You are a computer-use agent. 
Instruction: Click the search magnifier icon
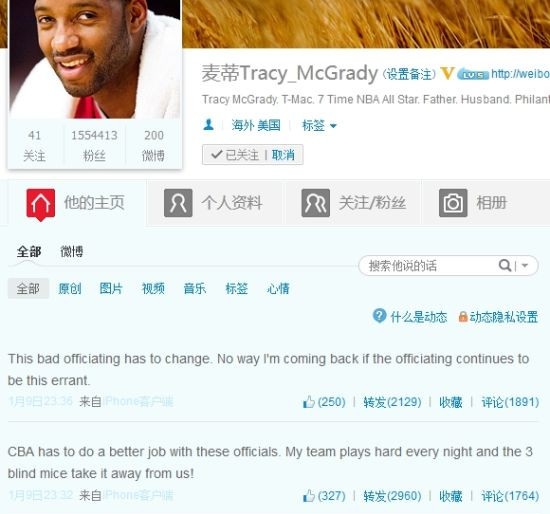pos(505,265)
